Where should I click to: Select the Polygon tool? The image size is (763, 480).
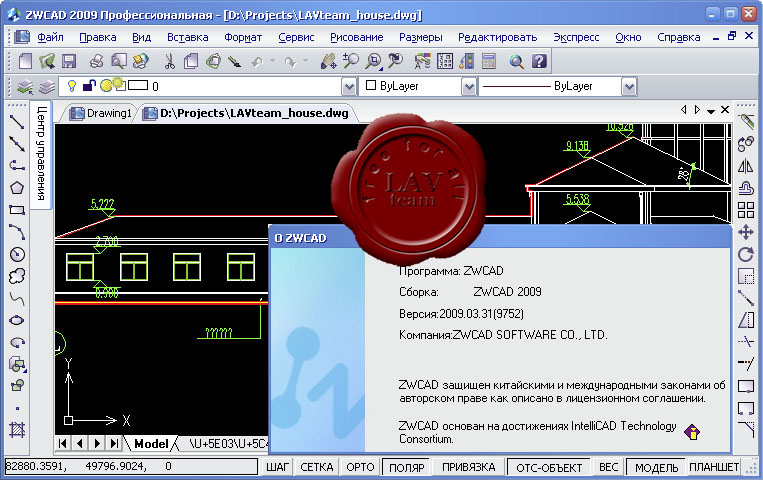(17, 188)
